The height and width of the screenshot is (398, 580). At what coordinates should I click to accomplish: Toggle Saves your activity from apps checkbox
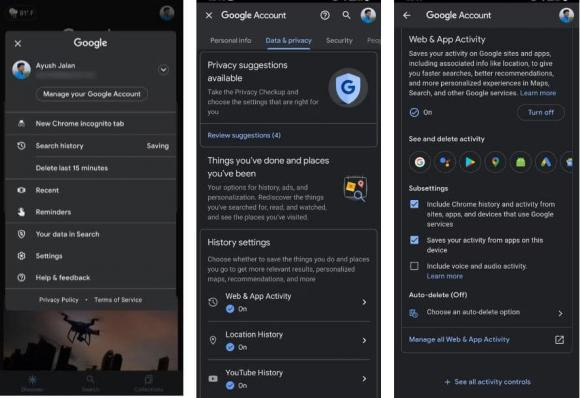point(414,240)
